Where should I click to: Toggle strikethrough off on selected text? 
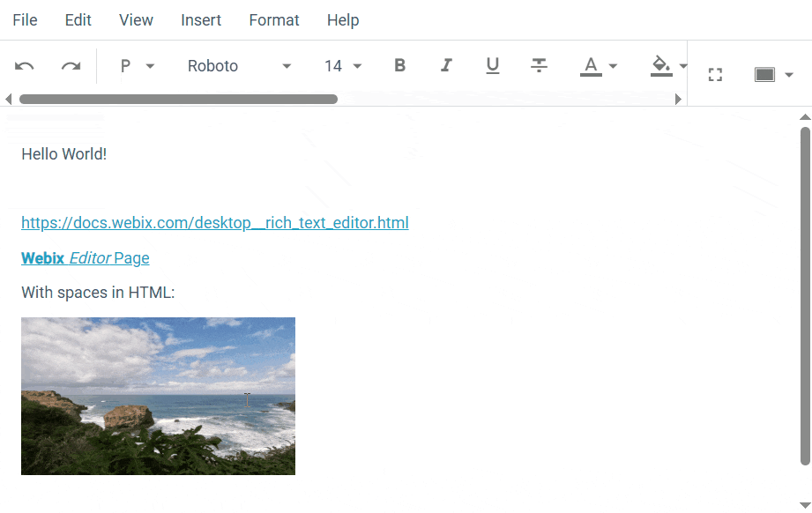click(539, 65)
